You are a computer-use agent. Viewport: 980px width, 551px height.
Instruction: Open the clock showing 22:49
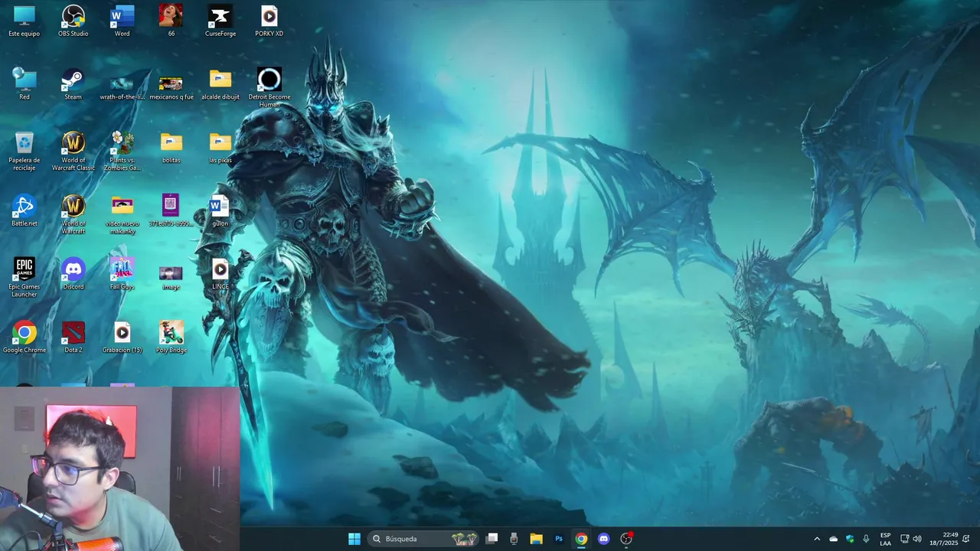[944, 539]
